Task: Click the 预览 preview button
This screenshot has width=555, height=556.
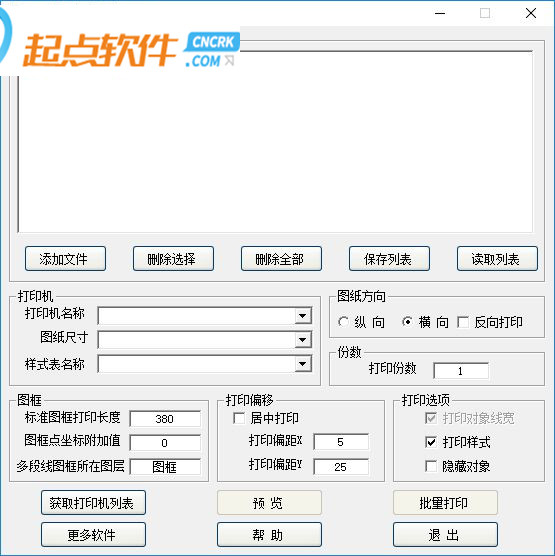Action: click(269, 503)
